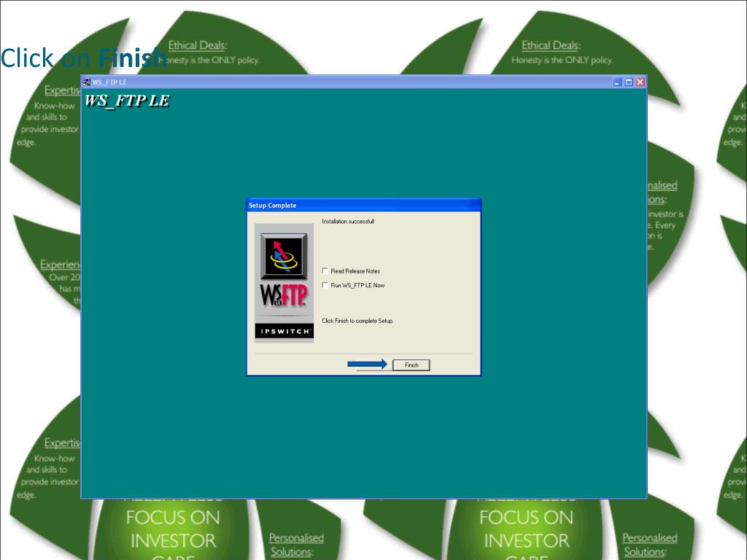Click the 'Click Finish to complete Setup.' text
Image resolution: width=747 pixels, height=560 pixels.
[x=357, y=321]
